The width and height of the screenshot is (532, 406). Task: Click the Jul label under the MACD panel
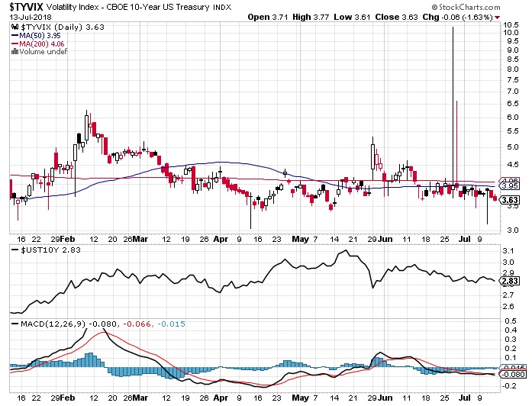[465, 398]
